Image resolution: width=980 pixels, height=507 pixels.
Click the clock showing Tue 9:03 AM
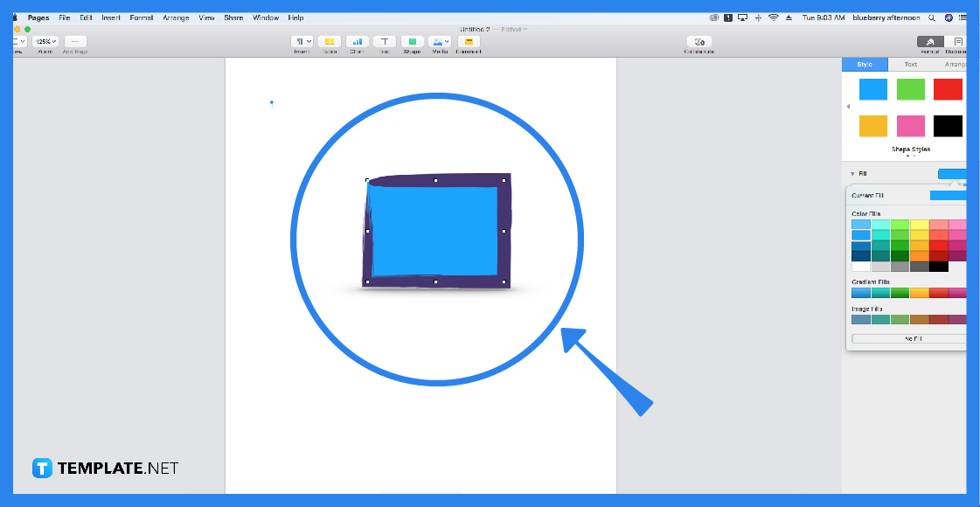coord(824,18)
